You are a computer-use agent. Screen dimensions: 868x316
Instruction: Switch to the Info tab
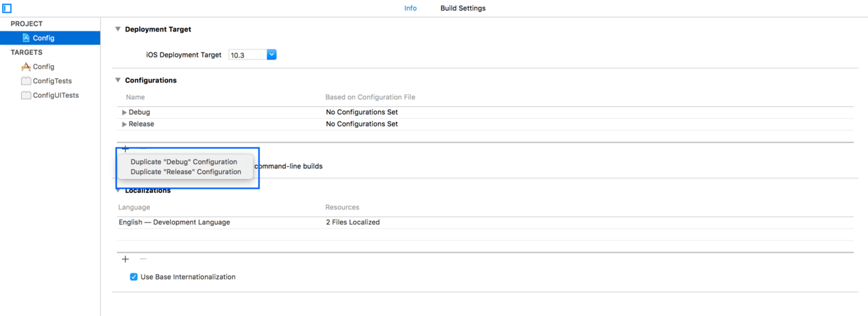click(x=410, y=8)
